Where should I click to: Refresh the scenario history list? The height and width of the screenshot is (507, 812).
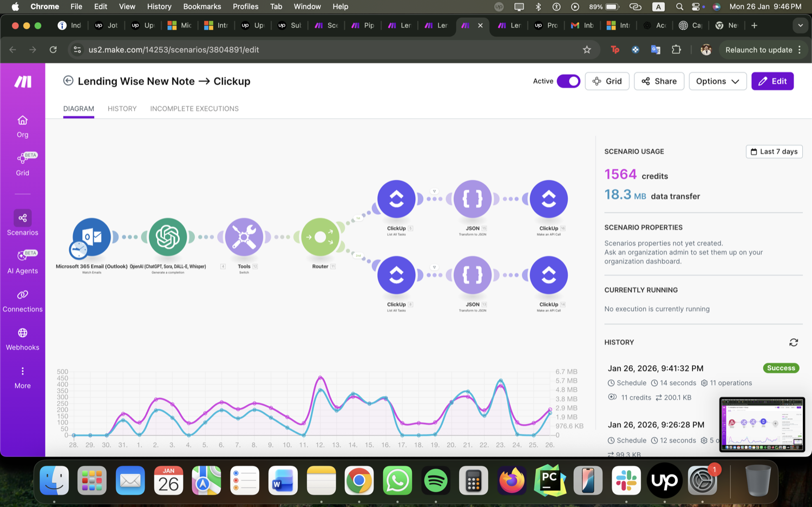tap(794, 343)
